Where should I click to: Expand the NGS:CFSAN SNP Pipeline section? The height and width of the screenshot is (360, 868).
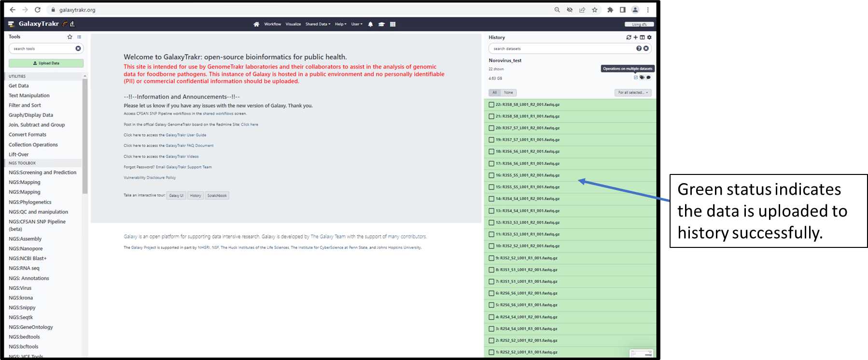coord(37,225)
